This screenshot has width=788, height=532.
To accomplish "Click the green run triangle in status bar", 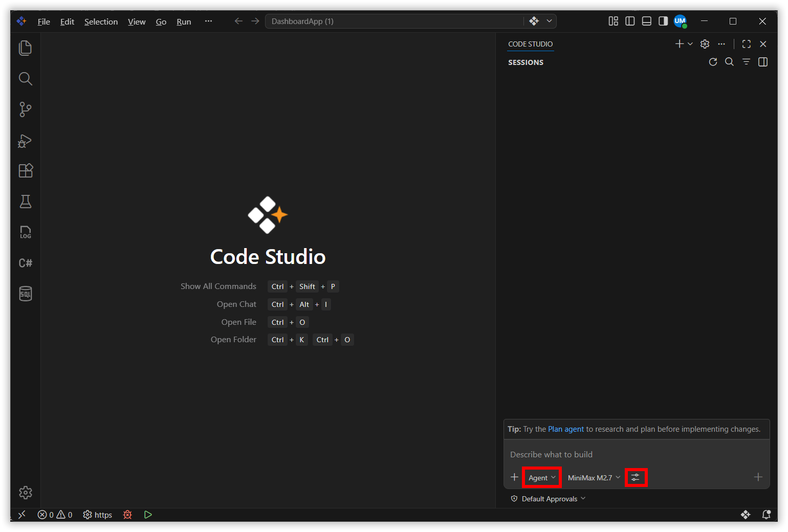I will click(148, 515).
